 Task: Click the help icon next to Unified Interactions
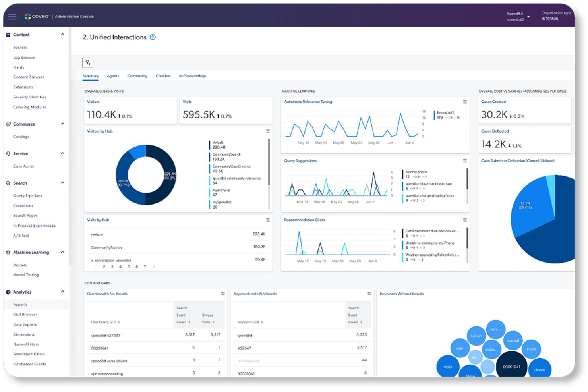point(153,37)
